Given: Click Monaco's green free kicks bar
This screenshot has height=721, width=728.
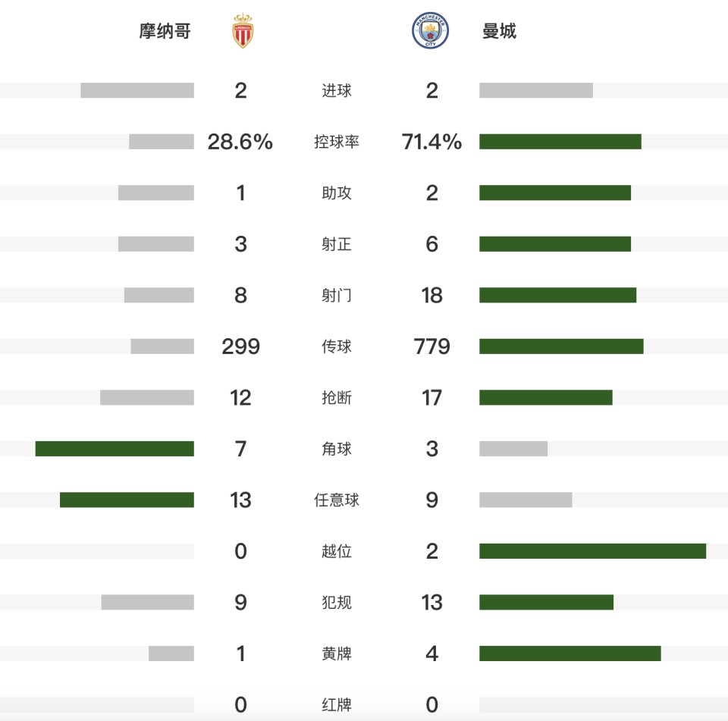Looking at the screenshot, I should [x=127, y=500].
